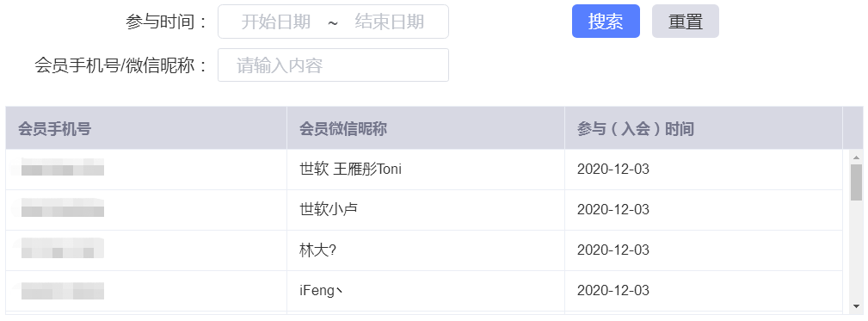Select the row for 林大?
868x321 pixels.
pos(424,250)
